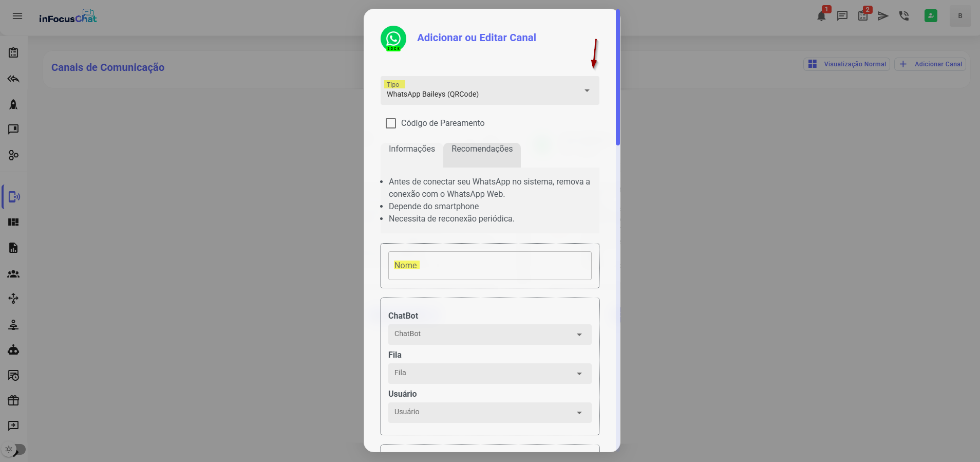This screenshot has width=980, height=462.
Task: Open the gift icon in sidebar
Action: coord(13,400)
